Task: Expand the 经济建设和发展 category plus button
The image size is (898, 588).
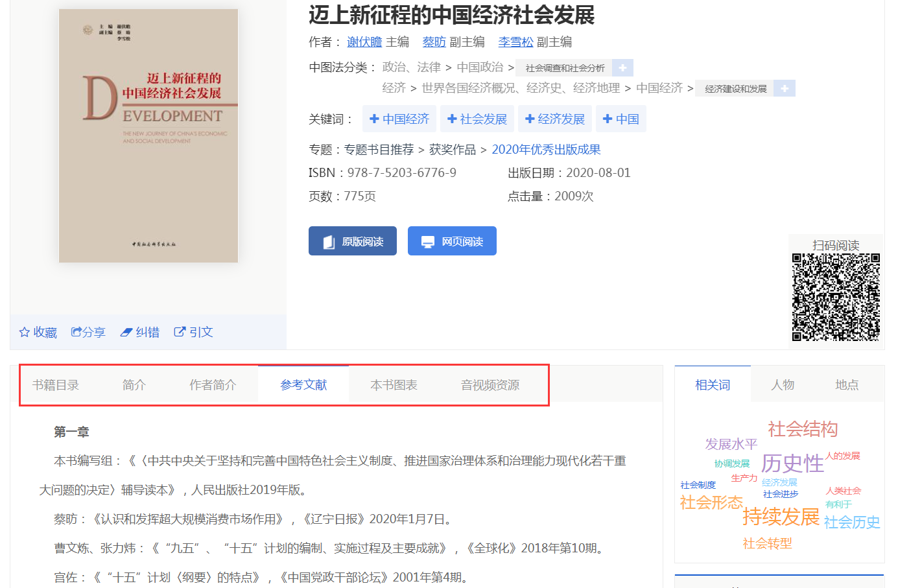Action: 785,89
